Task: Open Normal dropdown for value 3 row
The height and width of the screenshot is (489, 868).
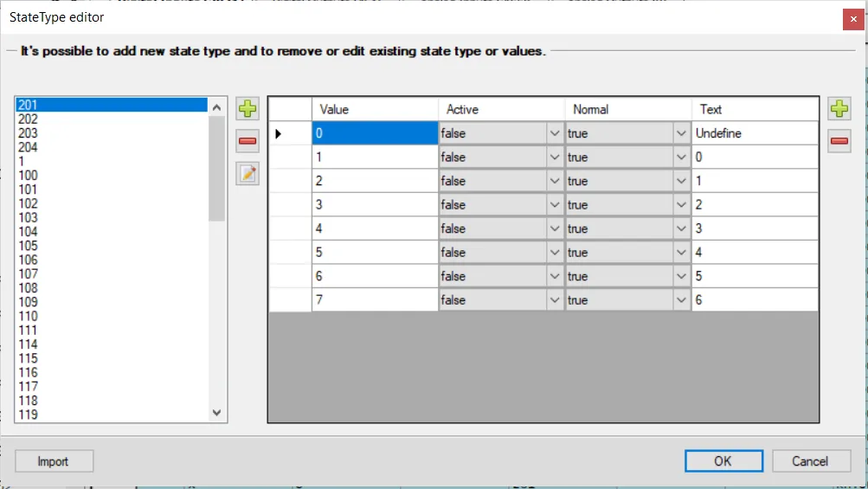Action: click(x=681, y=205)
